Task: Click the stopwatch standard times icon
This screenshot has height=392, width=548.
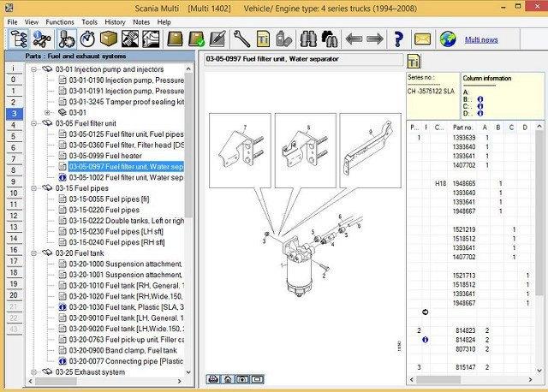Action: click(x=87, y=39)
